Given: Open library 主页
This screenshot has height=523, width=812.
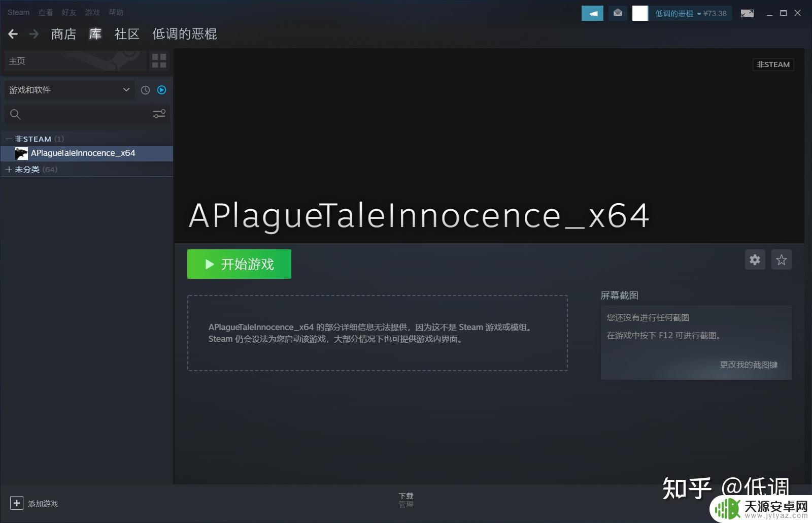Looking at the screenshot, I should pos(76,61).
